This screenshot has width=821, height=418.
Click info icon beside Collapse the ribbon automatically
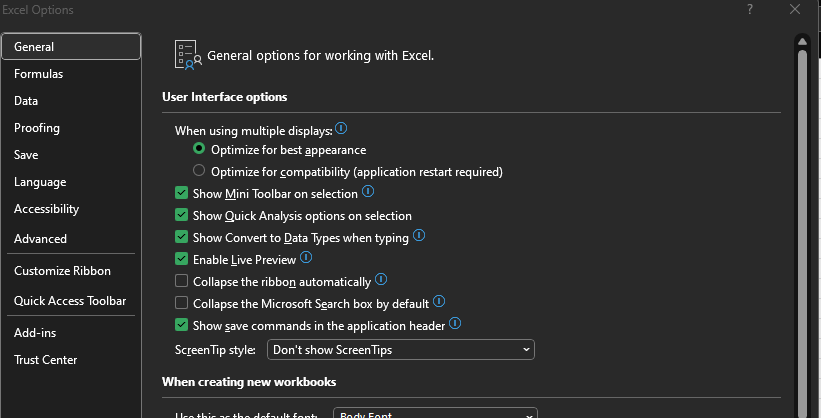(x=381, y=281)
